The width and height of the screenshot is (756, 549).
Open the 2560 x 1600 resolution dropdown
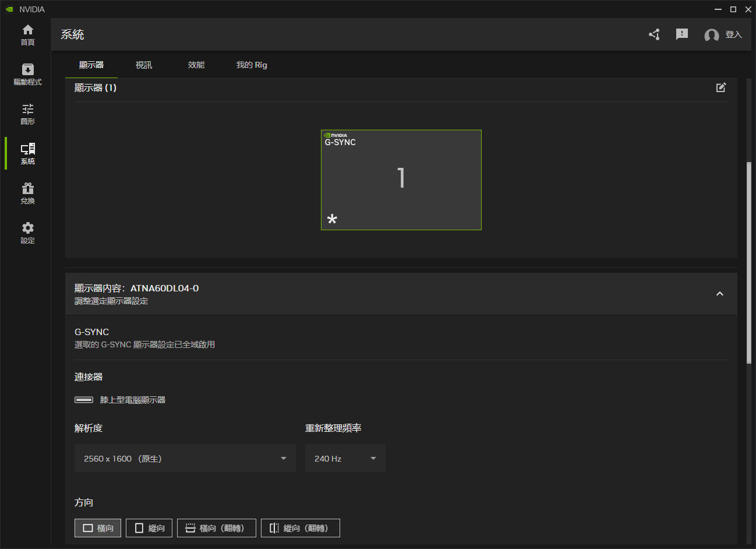point(185,458)
